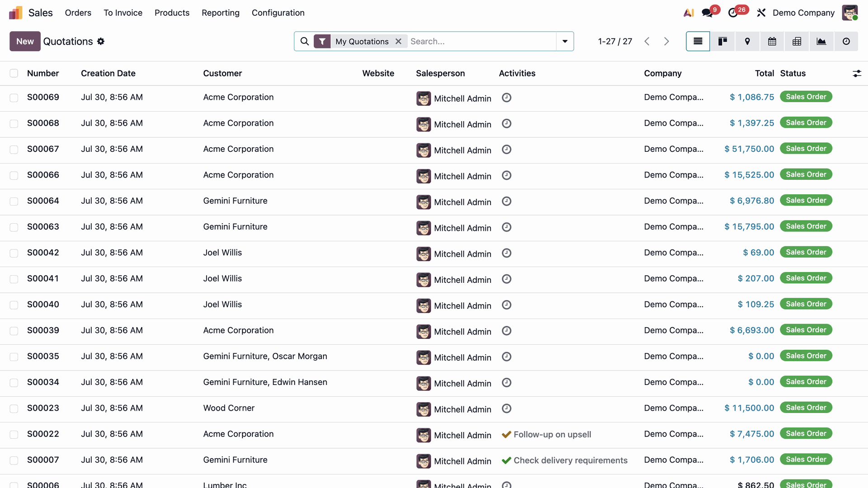Focus the Search input field
The image size is (868, 488).
coord(481,41)
